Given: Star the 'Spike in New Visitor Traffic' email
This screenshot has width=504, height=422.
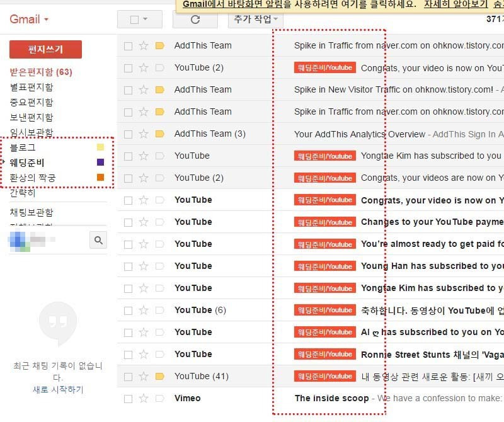Looking at the screenshot, I should point(144,89).
